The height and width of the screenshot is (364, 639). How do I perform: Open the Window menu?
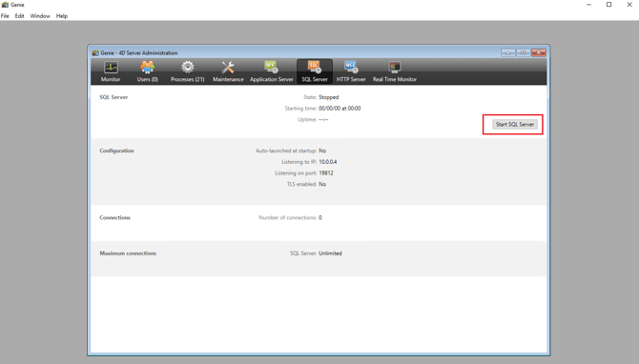pyautogui.click(x=40, y=16)
